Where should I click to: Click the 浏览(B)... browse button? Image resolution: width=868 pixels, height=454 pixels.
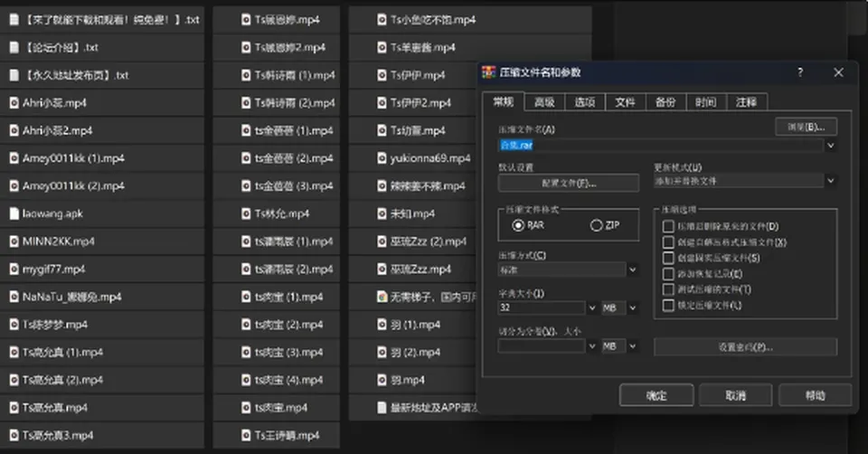click(806, 128)
